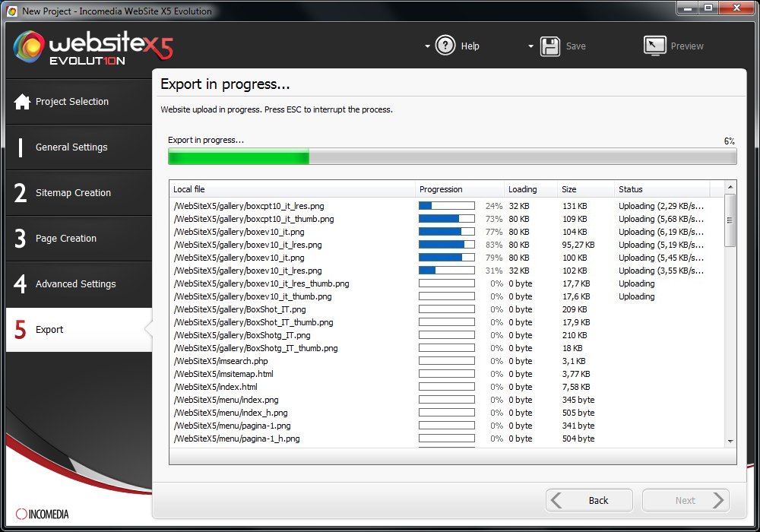The height and width of the screenshot is (532, 760).
Task: Select the step 5 Export numbered icon
Action: coord(21,329)
